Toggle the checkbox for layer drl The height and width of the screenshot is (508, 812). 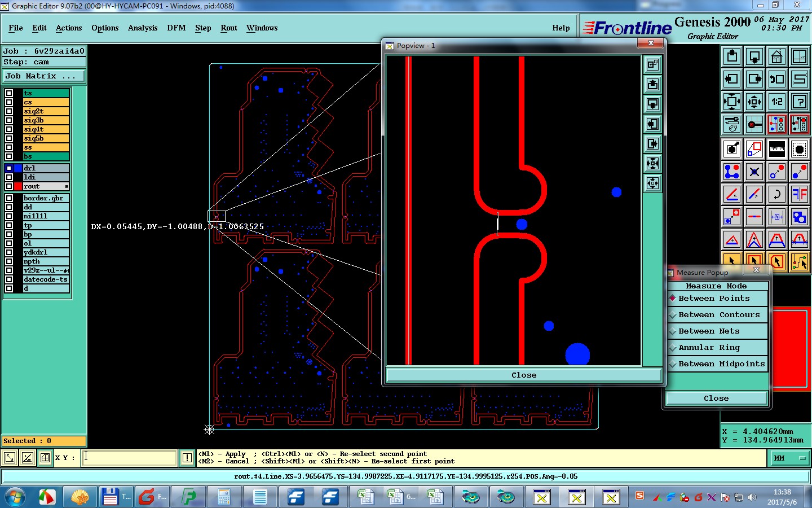point(9,168)
